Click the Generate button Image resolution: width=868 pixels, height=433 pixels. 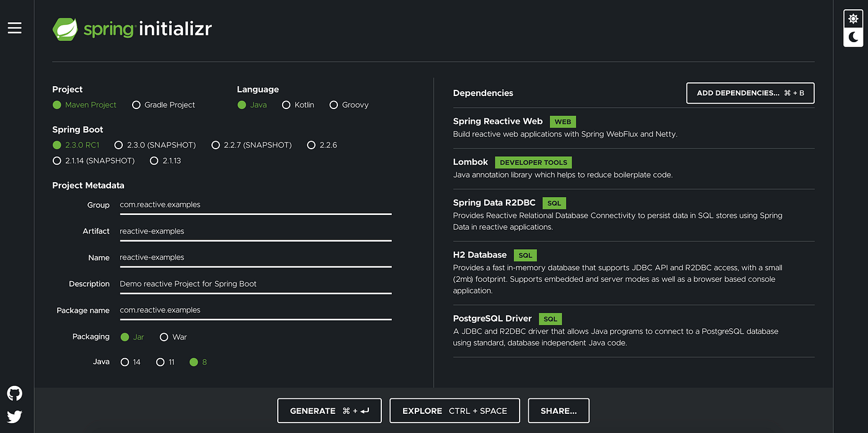click(x=329, y=411)
